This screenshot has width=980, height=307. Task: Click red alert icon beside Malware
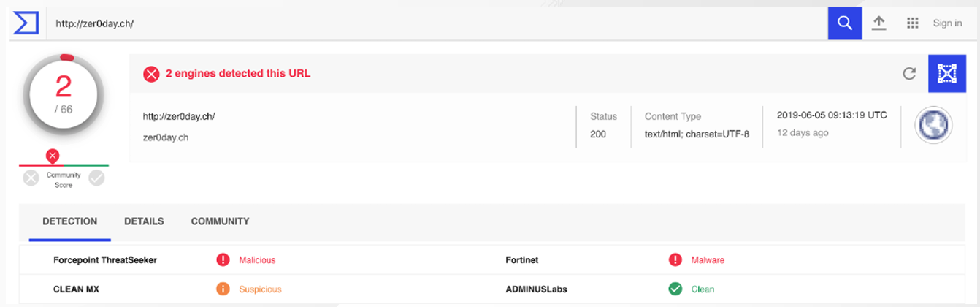[675, 259]
